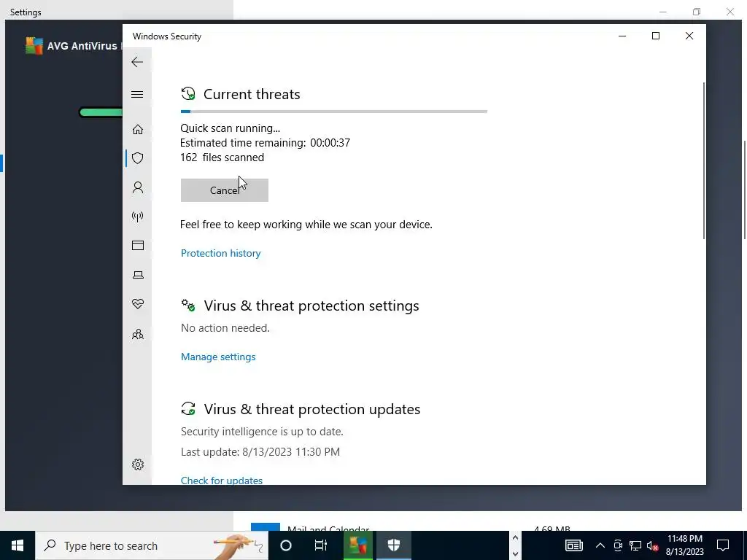Open Manage settings link

(218, 357)
